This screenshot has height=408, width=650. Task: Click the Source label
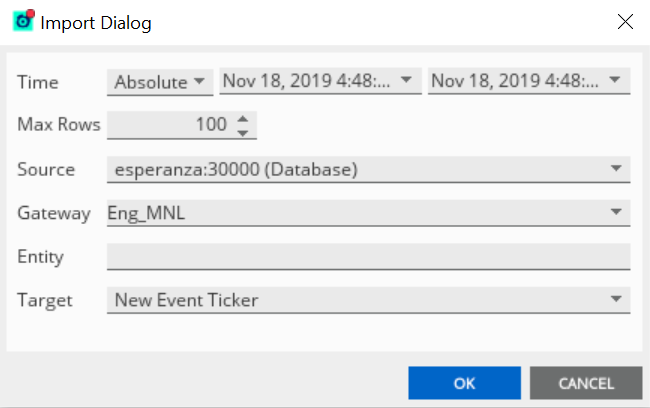[x=46, y=170]
